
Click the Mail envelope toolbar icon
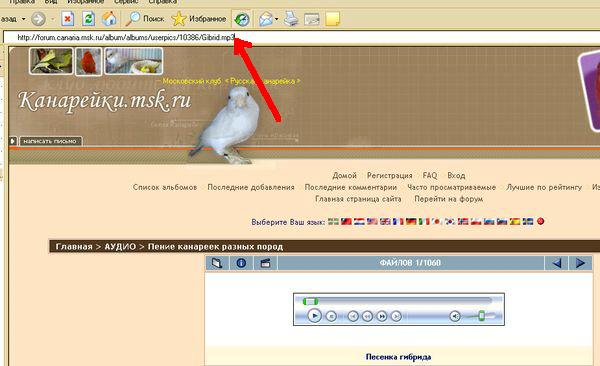point(266,19)
